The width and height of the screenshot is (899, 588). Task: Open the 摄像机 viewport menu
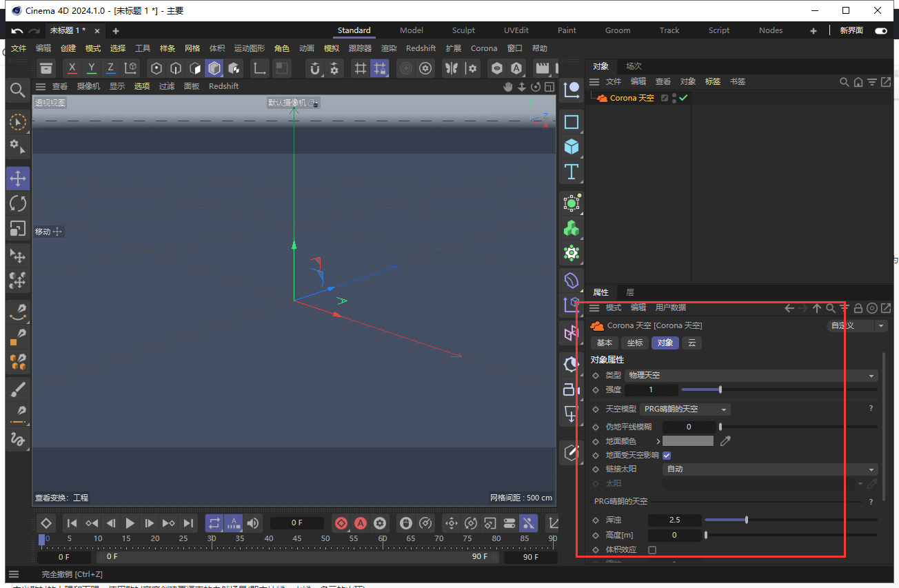(88, 86)
